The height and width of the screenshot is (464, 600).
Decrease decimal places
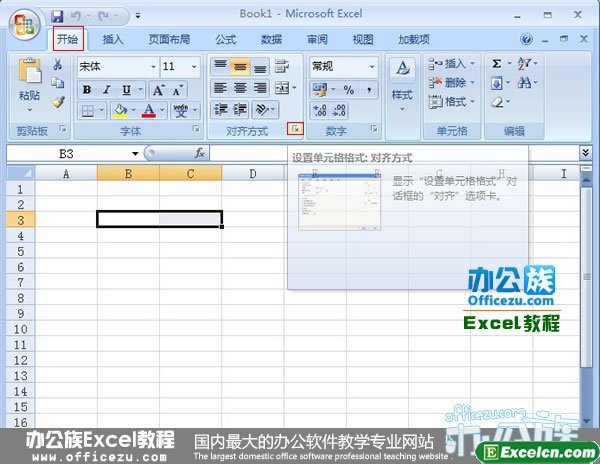coord(339,111)
